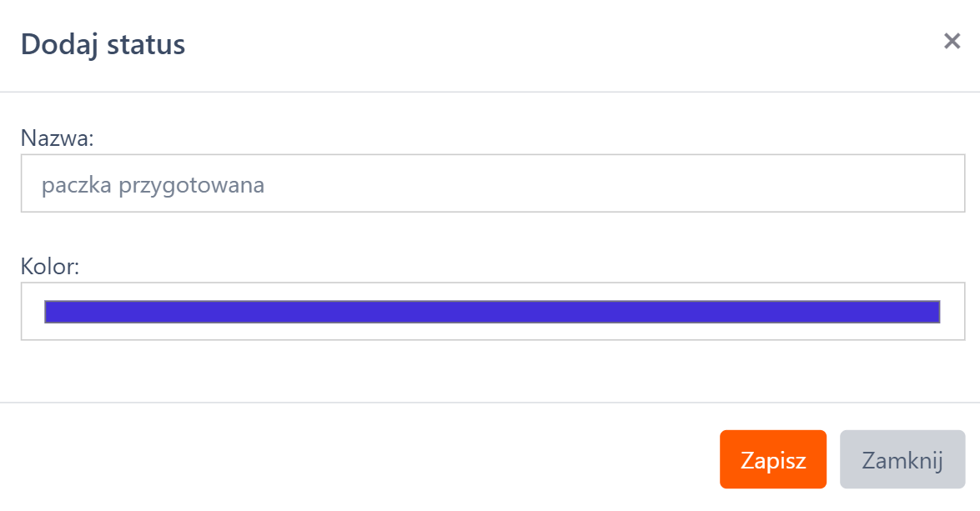This screenshot has width=980, height=511.
Task: Click the 'Dodaj status' dialog title
Action: point(103,44)
